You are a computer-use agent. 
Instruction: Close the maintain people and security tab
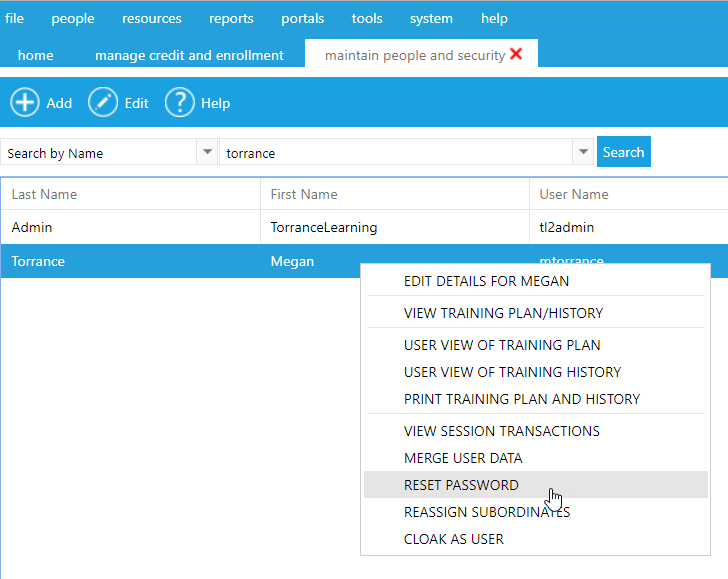coord(516,54)
